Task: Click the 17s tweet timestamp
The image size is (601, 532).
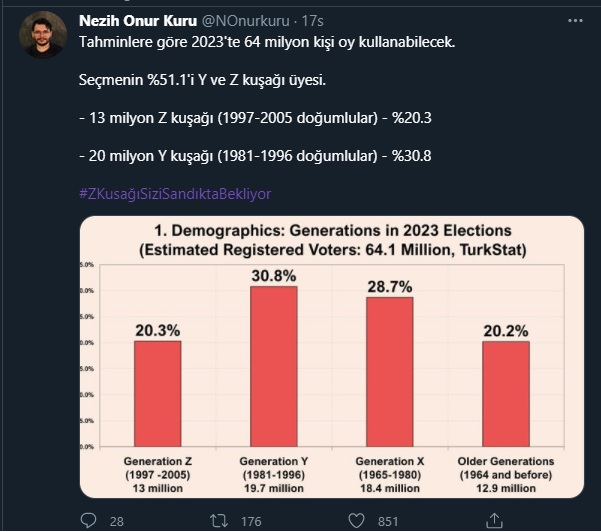Action: tap(285, 20)
